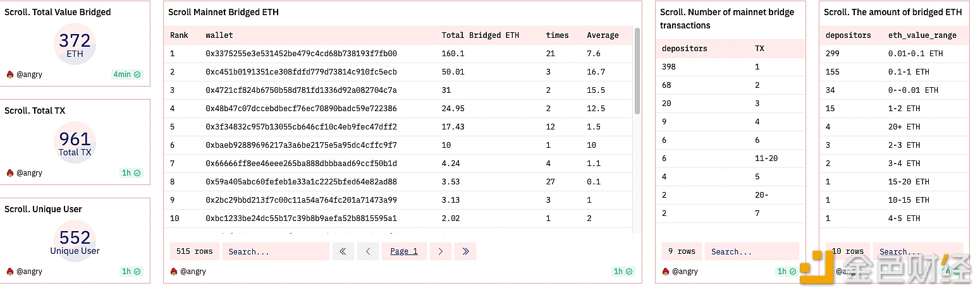Image resolution: width=980 pixels, height=293 pixels.
Task: Sort depositors column in amount of bridged ETH table
Action: pyautogui.click(x=848, y=35)
